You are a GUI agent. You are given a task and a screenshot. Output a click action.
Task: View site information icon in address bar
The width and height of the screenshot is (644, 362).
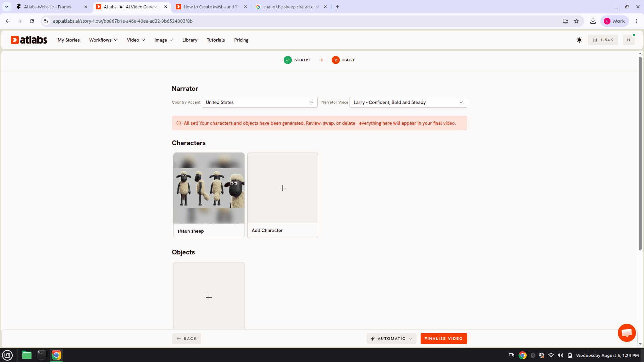[46, 21]
